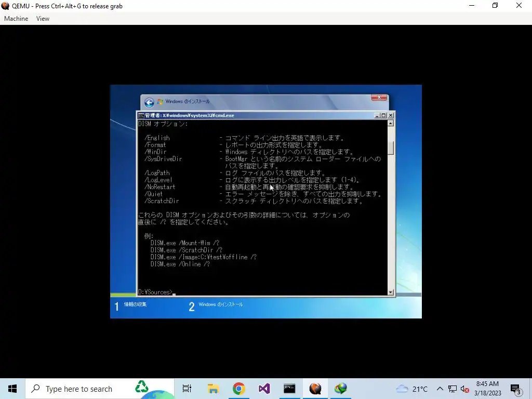The image size is (532, 399).
Task: Click the /LogPath option text
Action: tap(157, 173)
